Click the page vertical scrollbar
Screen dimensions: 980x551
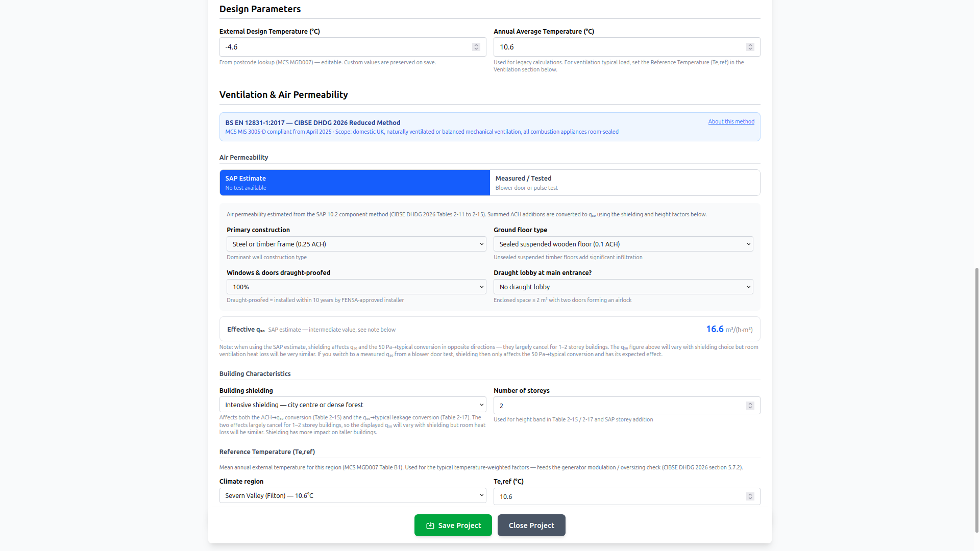point(977,398)
